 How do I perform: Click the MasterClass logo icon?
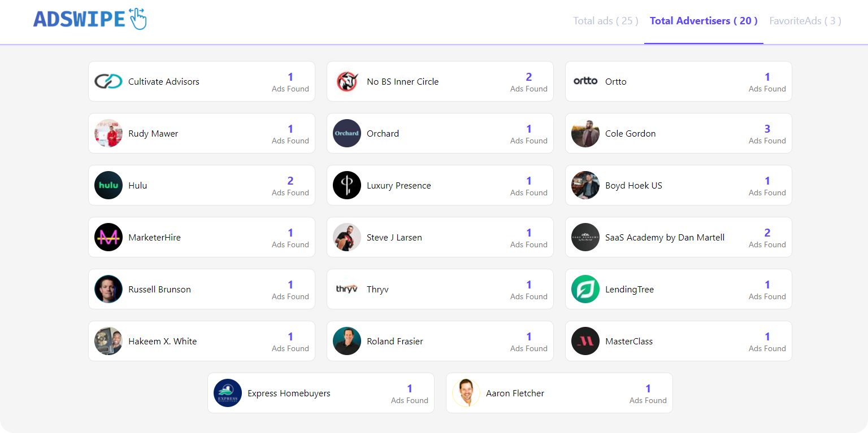(x=585, y=341)
